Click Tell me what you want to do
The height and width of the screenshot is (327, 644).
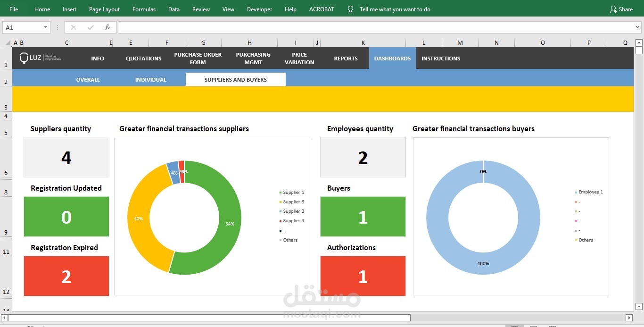tap(395, 9)
